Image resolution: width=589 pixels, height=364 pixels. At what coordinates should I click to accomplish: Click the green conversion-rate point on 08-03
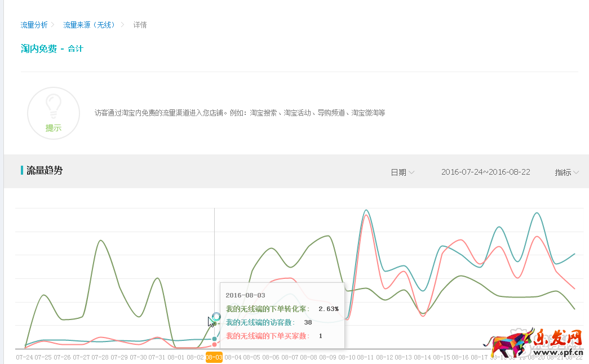[215, 323]
